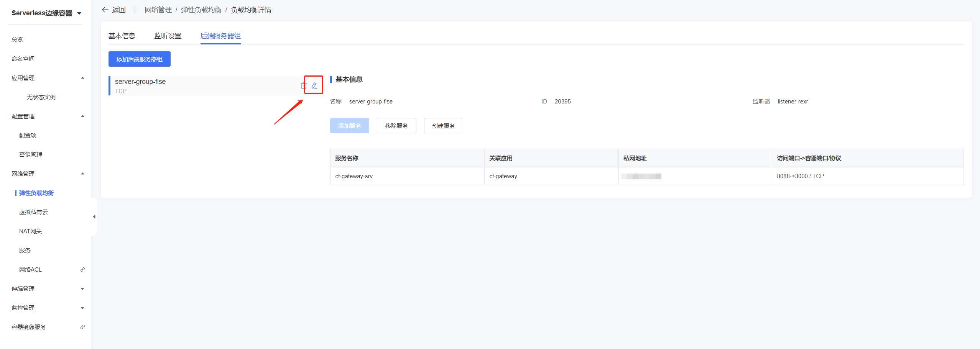This screenshot has width=980, height=349.
Task: Open 虚拟私有云 in the sidebar
Action: (33, 212)
